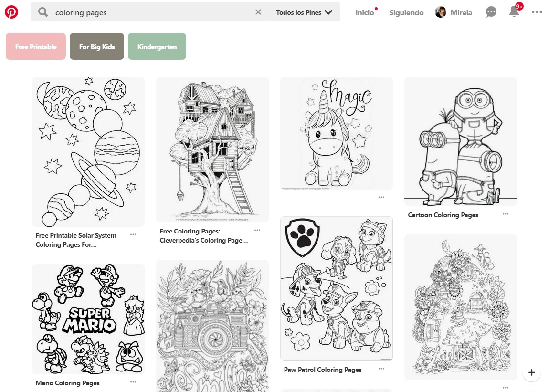Open options for the Paw Patrol pin
This screenshot has width=549, height=392.
point(381,369)
